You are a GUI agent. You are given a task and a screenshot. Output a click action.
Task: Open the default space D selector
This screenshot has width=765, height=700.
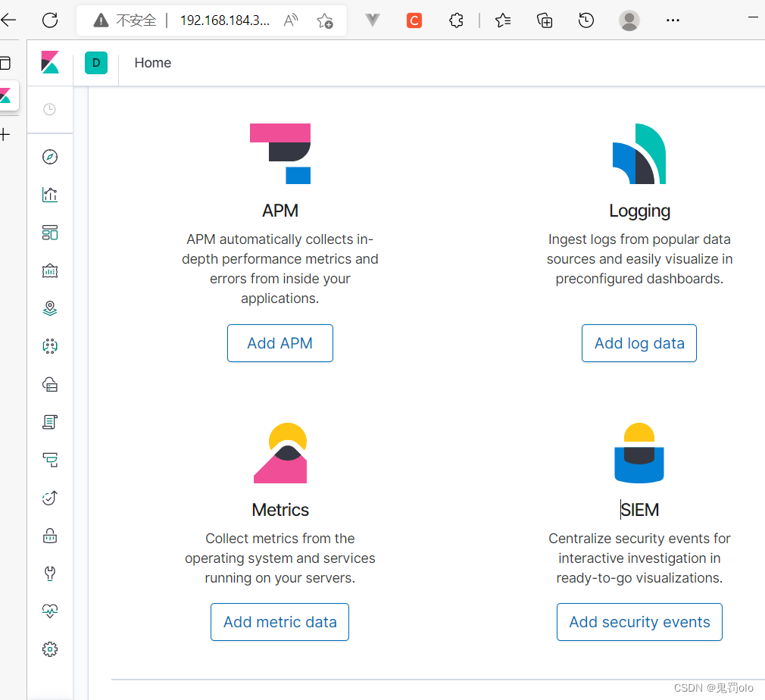point(96,63)
